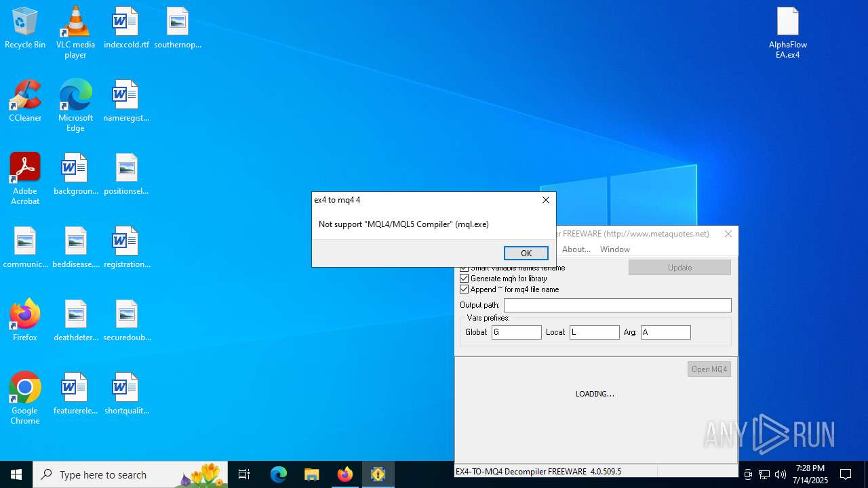The height and width of the screenshot is (488, 868).
Task: Click the Open MQ4 button
Action: (x=709, y=369)
